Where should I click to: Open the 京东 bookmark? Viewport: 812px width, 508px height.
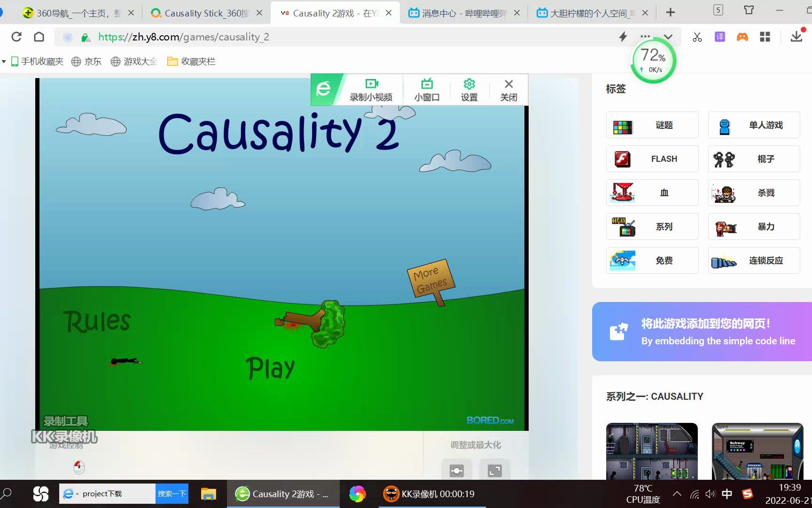point(86,61)
